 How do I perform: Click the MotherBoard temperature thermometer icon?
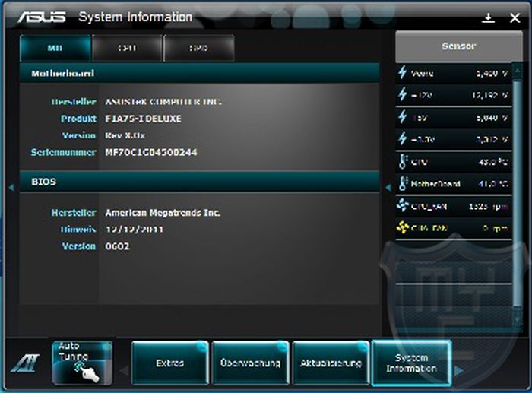[x=402, y=184]
